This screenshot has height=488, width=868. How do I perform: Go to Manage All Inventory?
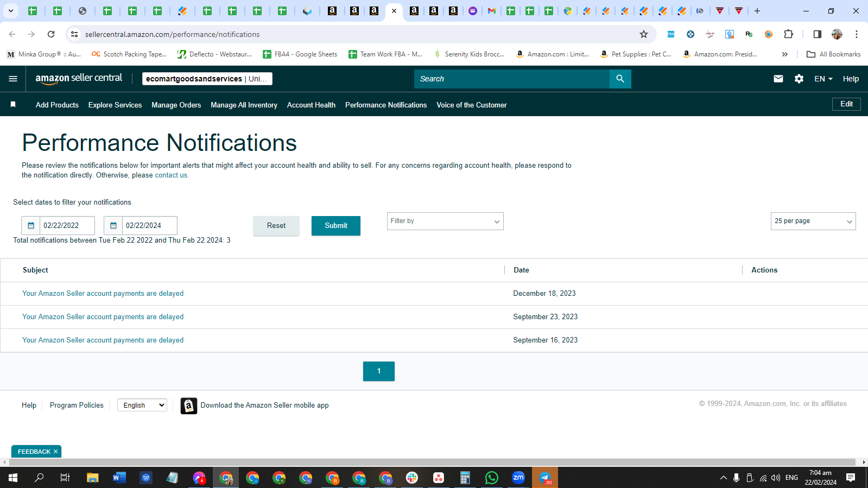pyautogui.click(x=244, y=105)
